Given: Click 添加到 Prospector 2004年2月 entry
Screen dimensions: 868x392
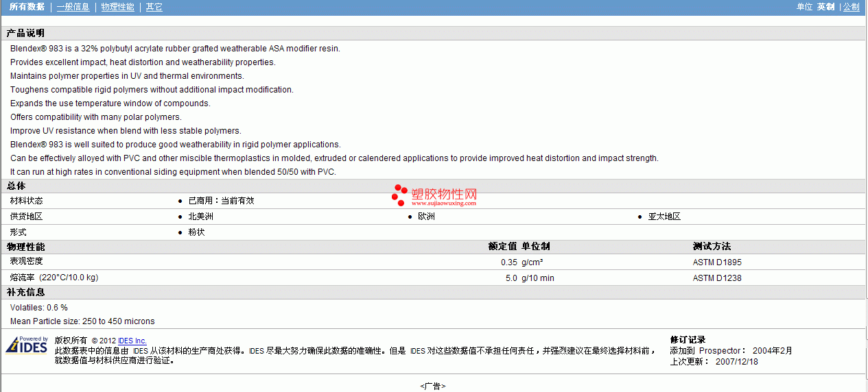Looking at the screenshot, I should pyautogui.click(x=731, y=350).
